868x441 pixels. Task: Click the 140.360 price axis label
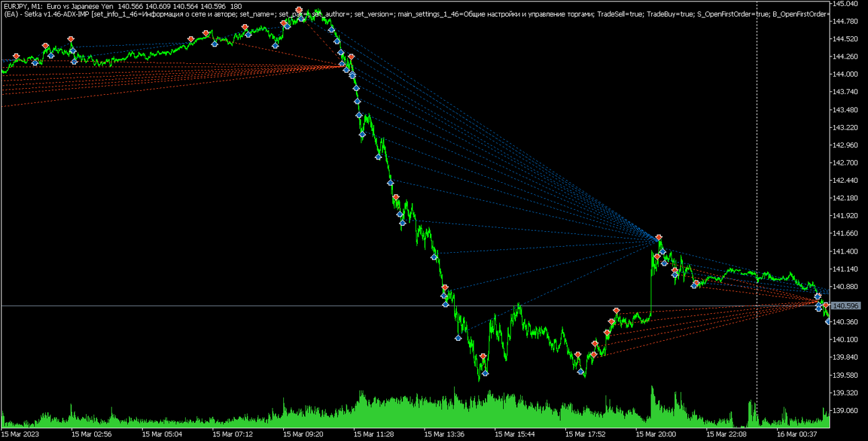tap(846, 322)
